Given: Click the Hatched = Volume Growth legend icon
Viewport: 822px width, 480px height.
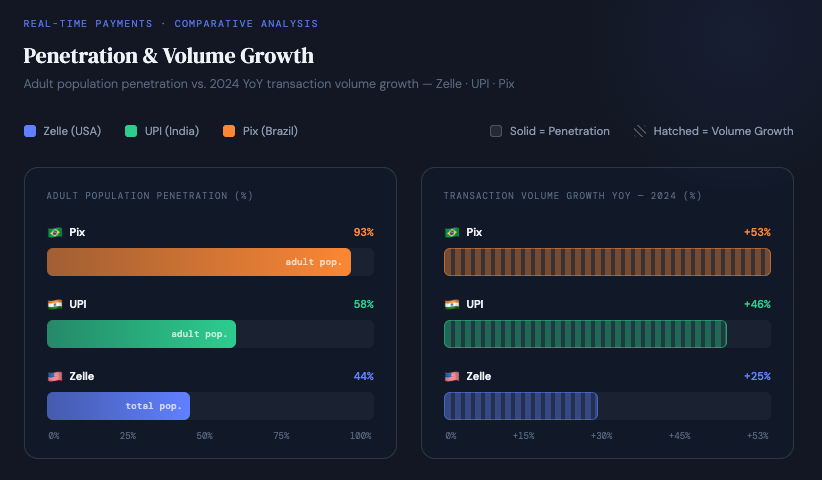Looking at the screenshot, I should pyautogui.click(x=640, y=131).
